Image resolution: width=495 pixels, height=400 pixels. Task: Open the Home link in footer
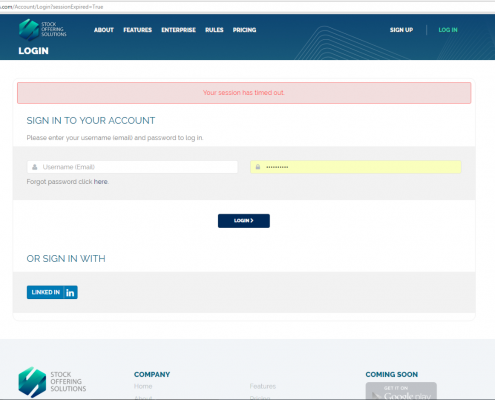143,386
